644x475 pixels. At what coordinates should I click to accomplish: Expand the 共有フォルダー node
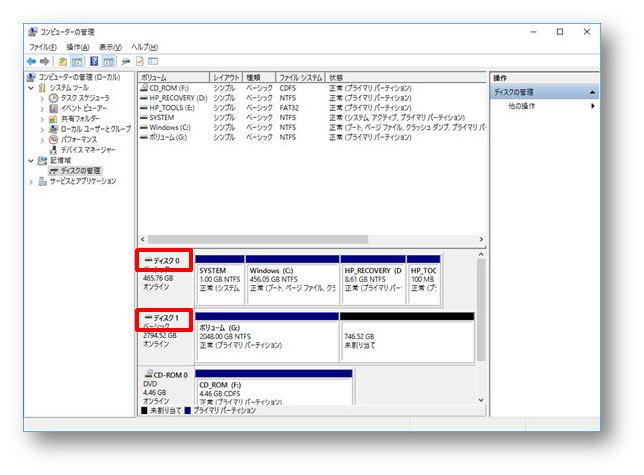point(42,119)
